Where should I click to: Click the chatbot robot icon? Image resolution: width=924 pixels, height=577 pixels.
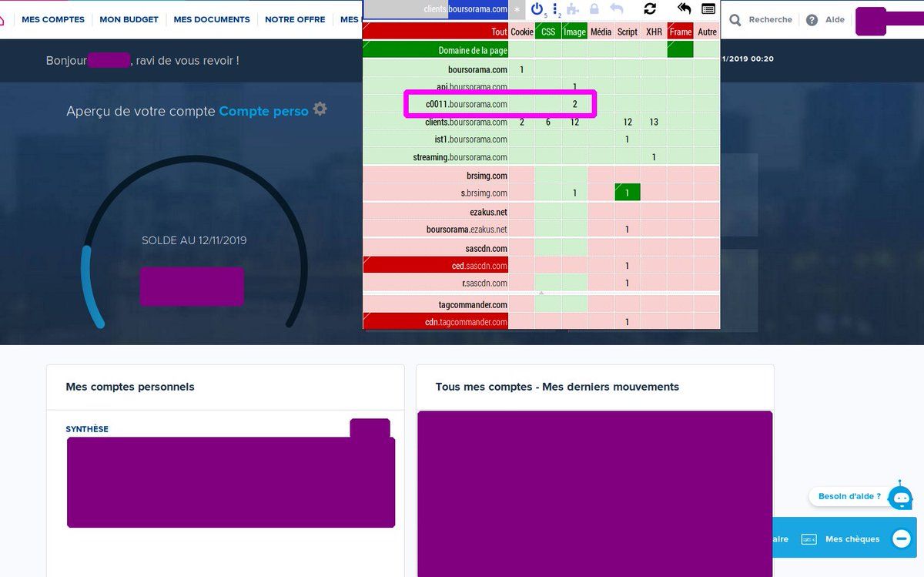tap(899, 498)
